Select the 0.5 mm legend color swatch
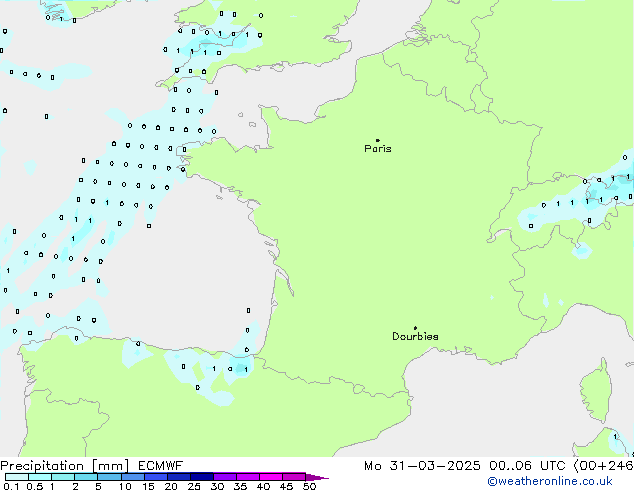 40,477
